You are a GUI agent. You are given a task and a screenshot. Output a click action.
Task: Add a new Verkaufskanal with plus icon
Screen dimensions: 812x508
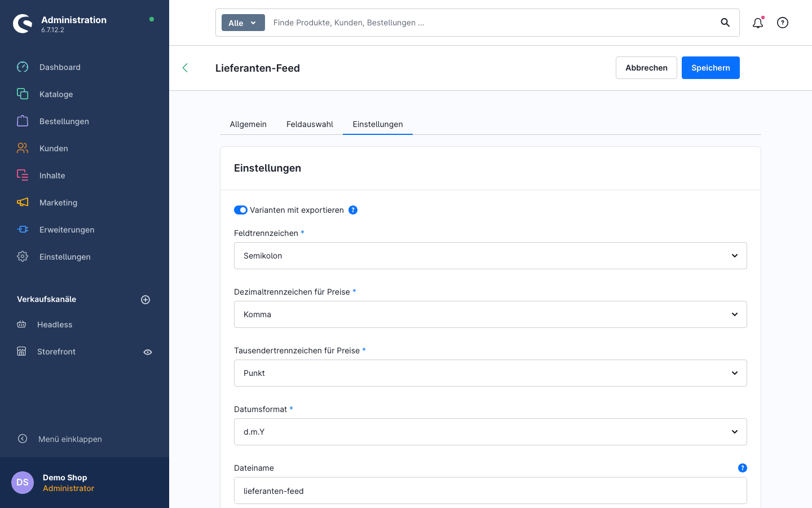[145, 300]
